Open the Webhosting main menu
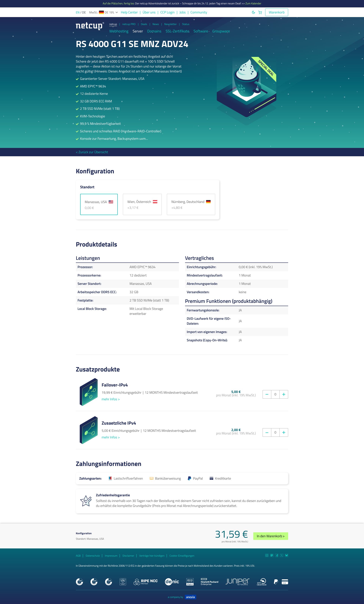This screenshot has height=604, width=364. pyautogui.click(x=119, y=31)
